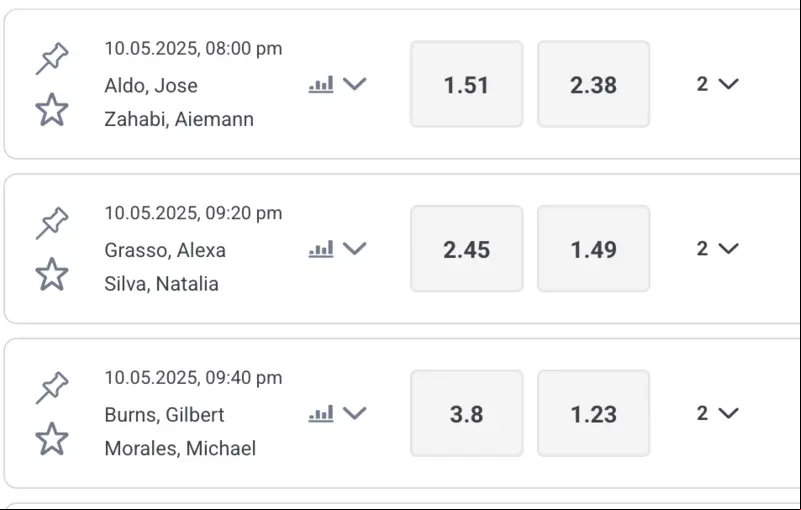Expand more markets for Grasso fight

pos(717,248)
